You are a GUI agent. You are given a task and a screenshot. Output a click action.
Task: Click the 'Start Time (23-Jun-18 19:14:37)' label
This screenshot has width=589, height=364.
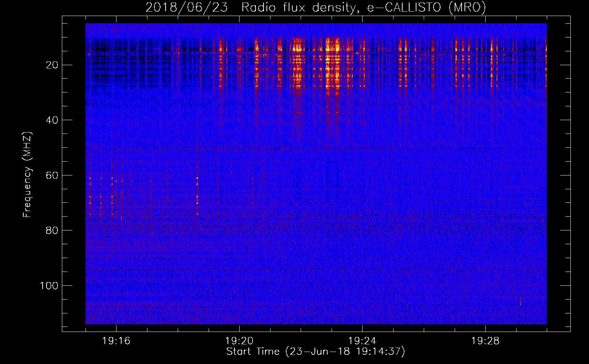[x=316, y=352]
